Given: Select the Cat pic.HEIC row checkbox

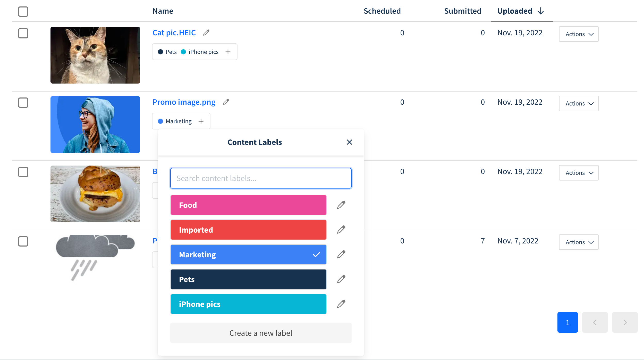Looking at the screenshot, I should (x=23, y=33).
